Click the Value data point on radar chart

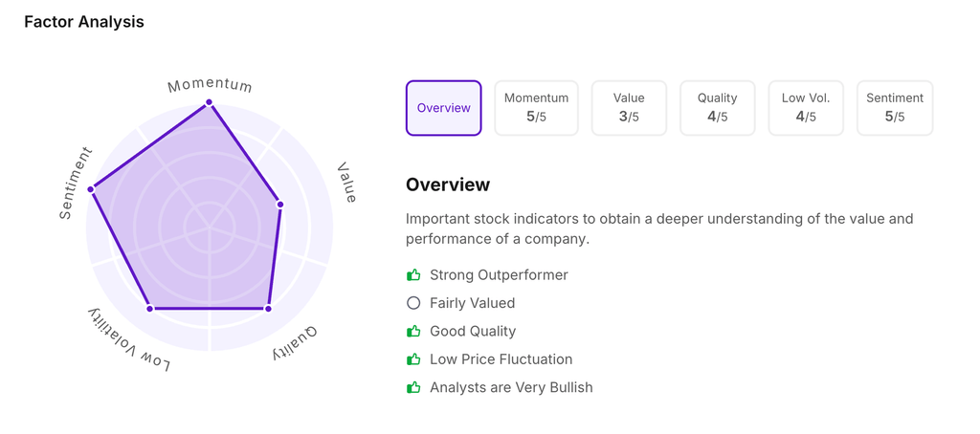280,205
